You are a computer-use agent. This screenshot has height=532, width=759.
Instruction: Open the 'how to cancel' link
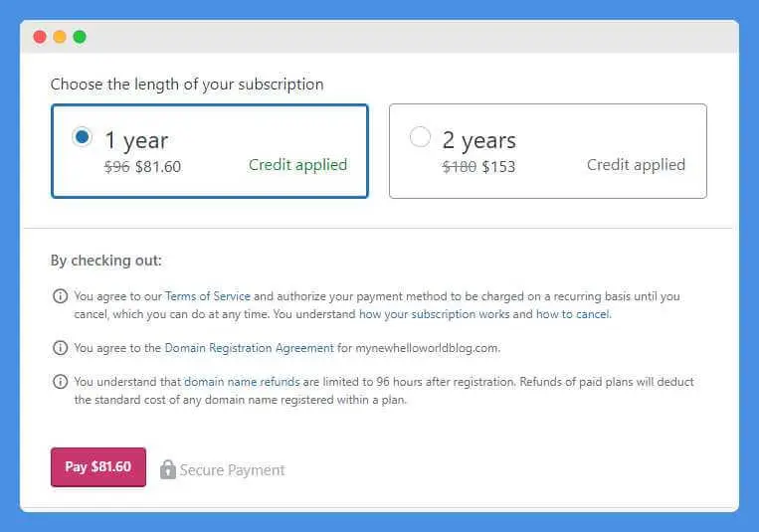point(572,314)
